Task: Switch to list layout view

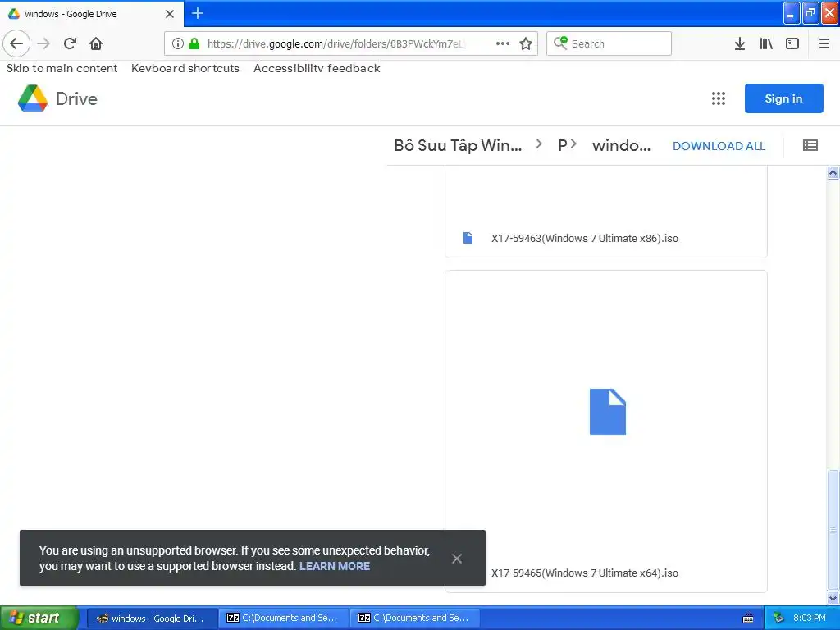Action: (810, 145)
